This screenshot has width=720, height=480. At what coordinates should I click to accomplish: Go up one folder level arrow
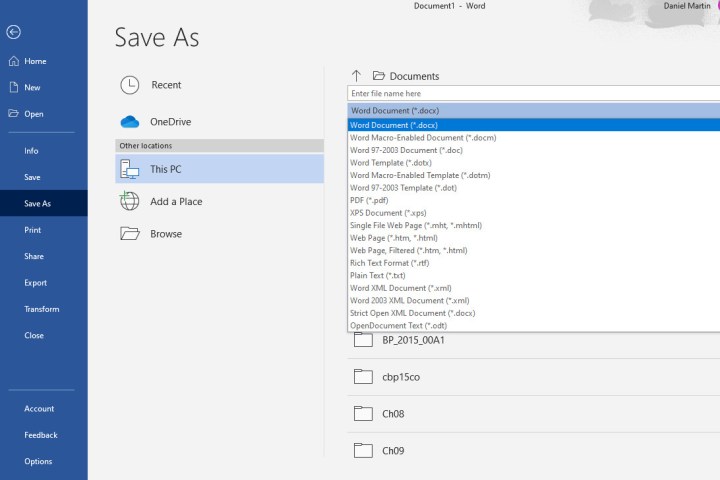pyautogui.click(x=356, y=76)
